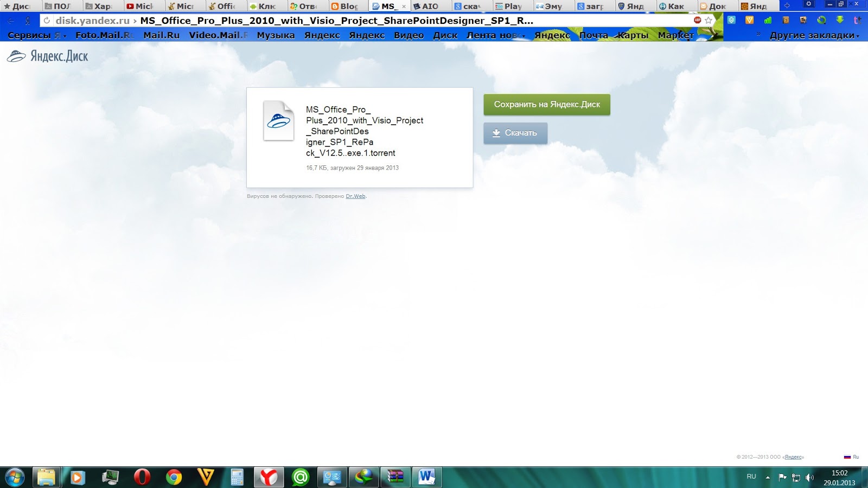This screenshot has height=488, width=868.
Task: Open the Dr.Web link
Action: point(355,196)
